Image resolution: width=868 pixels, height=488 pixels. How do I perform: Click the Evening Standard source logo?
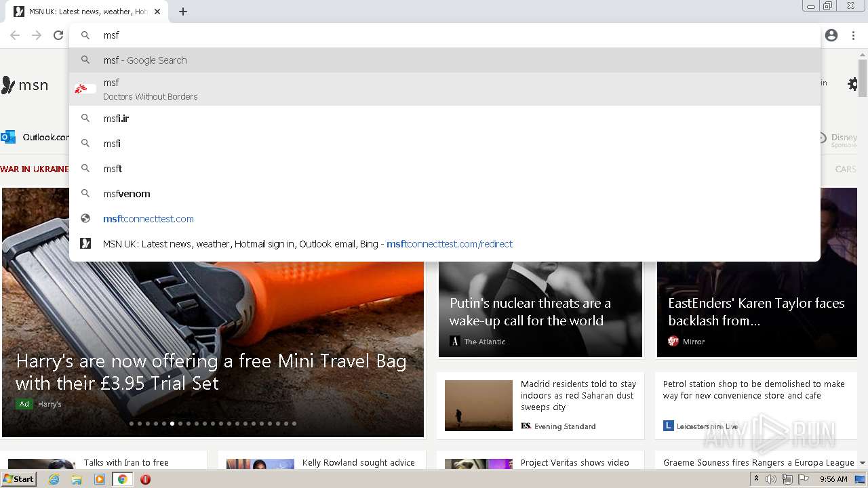point(526,426)
